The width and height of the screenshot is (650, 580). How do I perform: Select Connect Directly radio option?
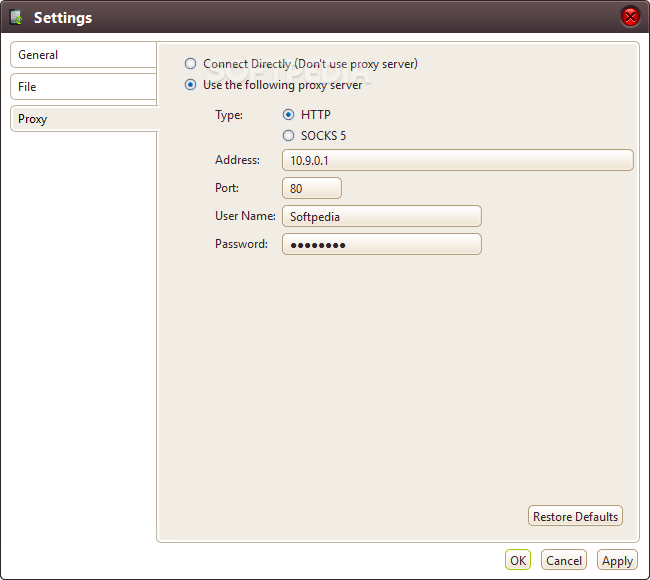(190, 63)
